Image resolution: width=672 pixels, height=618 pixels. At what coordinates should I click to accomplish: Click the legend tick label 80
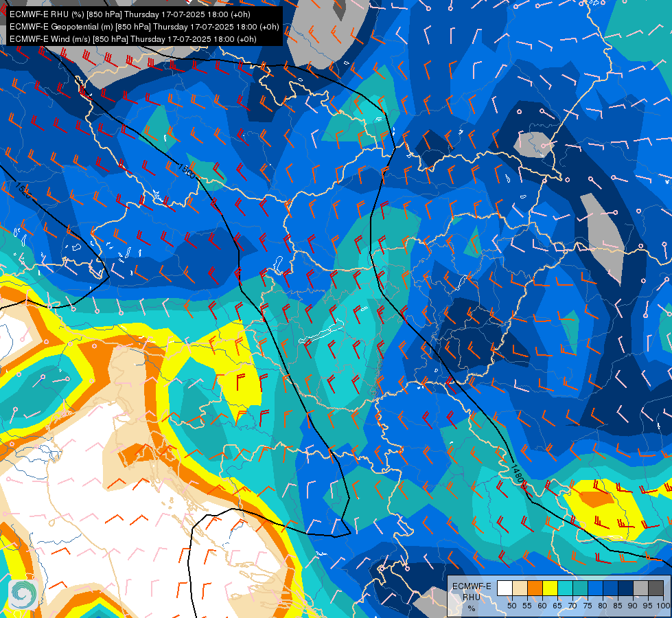[603, 606]
